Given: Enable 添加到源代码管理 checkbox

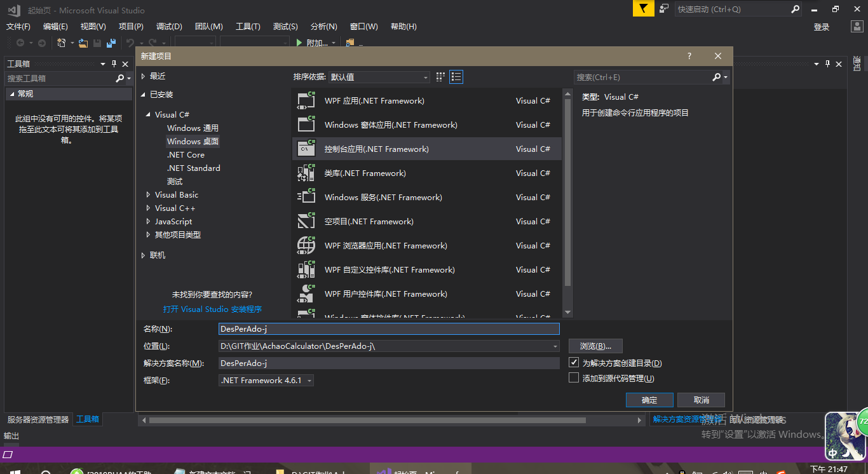Looking at the screenshot, I should pos(574,378).
